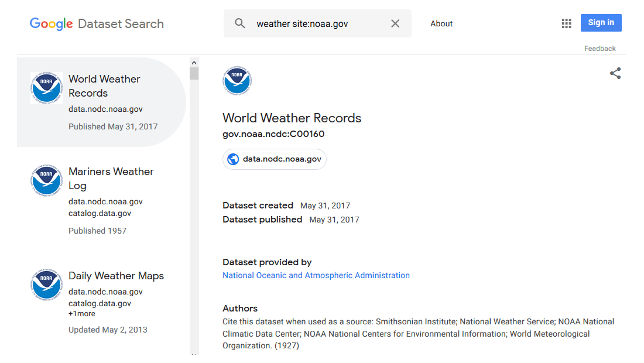Click 'May 31, 2017' after Dataset published
Image resolution: width=644 pixels, height=363 pixels.
[334, 220]
